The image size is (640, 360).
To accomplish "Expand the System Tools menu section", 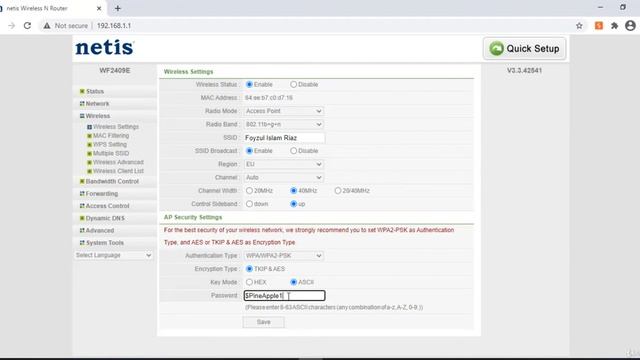I will click(x=104, y=242).
